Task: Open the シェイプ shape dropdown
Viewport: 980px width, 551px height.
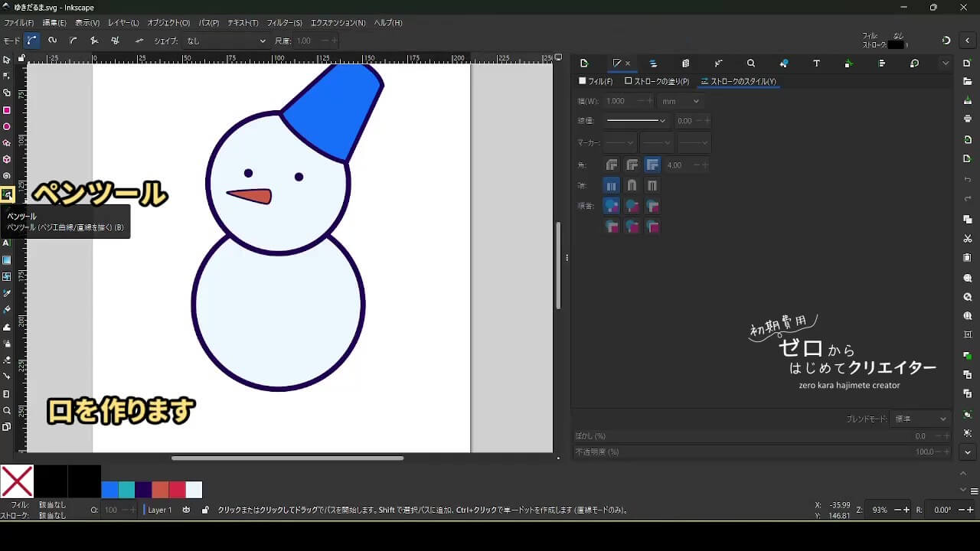Action: pos(226,41)
